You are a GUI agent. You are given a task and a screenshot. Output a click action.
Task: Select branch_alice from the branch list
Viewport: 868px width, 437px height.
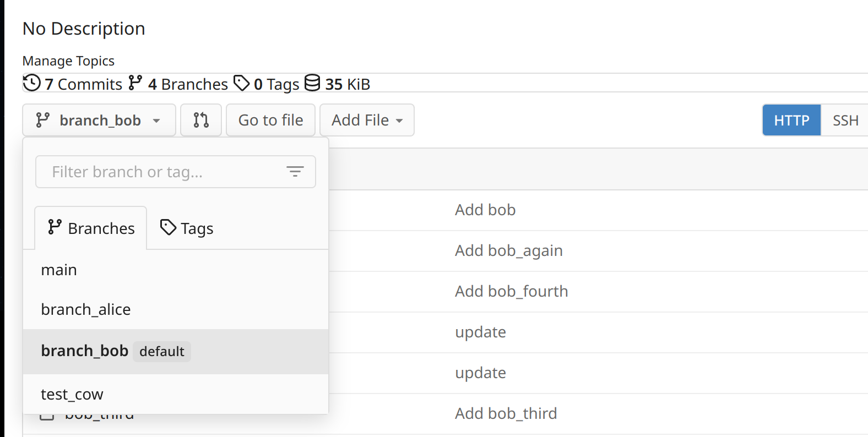click(x=176, y=309)
